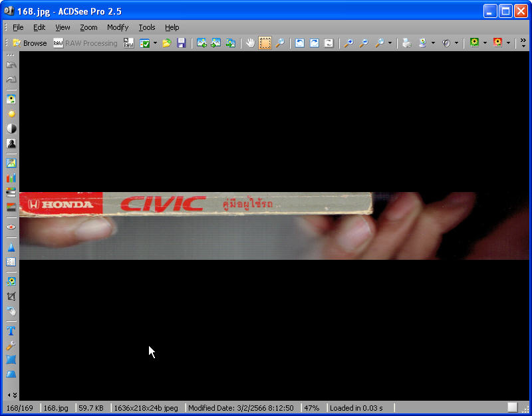Viewport: 532px width, 416px height.
Task: Click the third rotate icon in toolbar
Action: click(329, 43)
